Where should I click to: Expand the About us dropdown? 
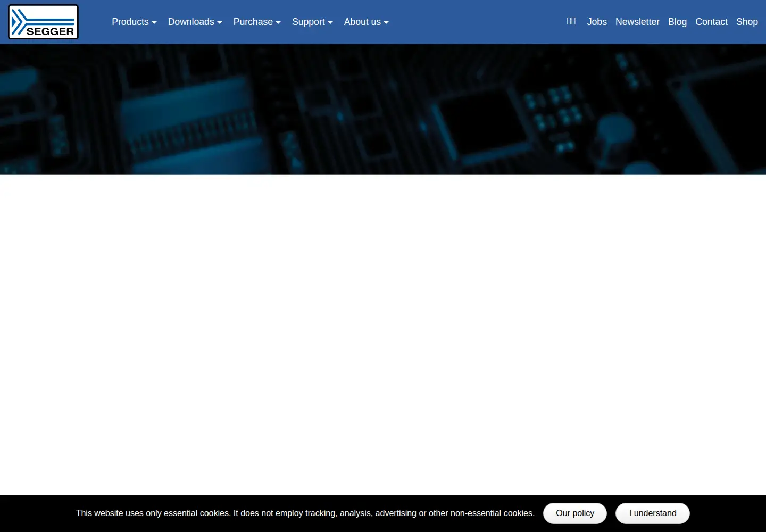pyautogui.click(x=366, y=22)
